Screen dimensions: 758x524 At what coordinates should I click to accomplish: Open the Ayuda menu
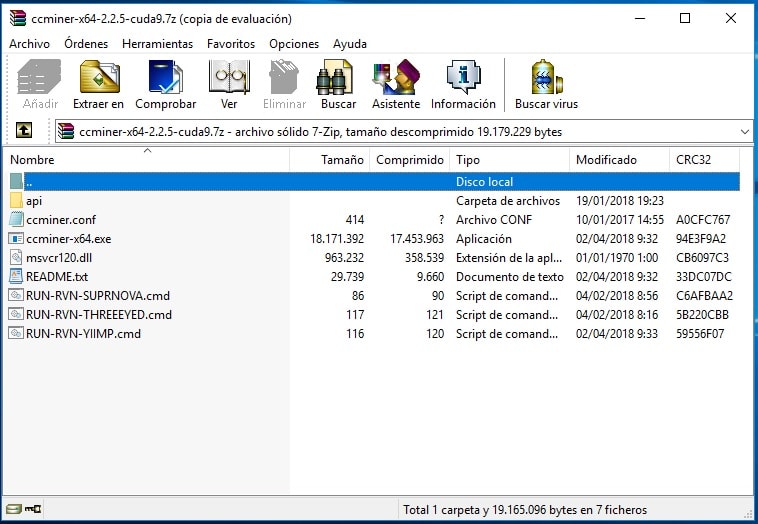coord(350,44)
